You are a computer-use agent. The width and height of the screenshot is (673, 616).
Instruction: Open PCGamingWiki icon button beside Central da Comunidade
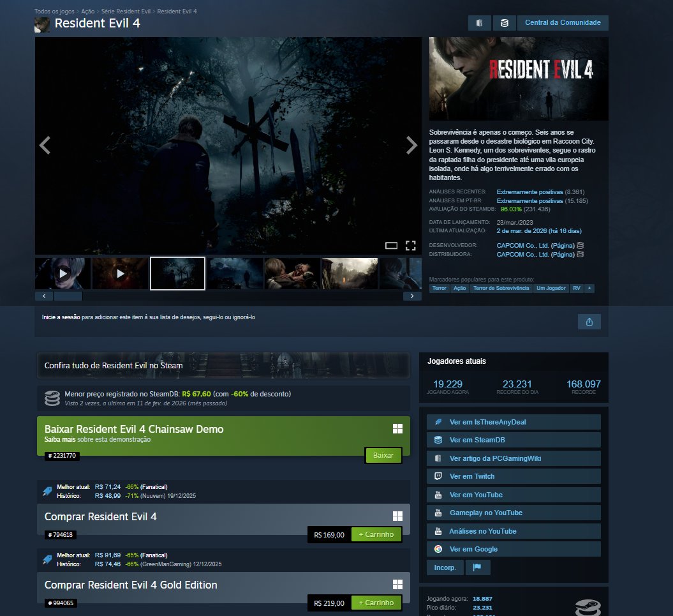tap(480, 23)
